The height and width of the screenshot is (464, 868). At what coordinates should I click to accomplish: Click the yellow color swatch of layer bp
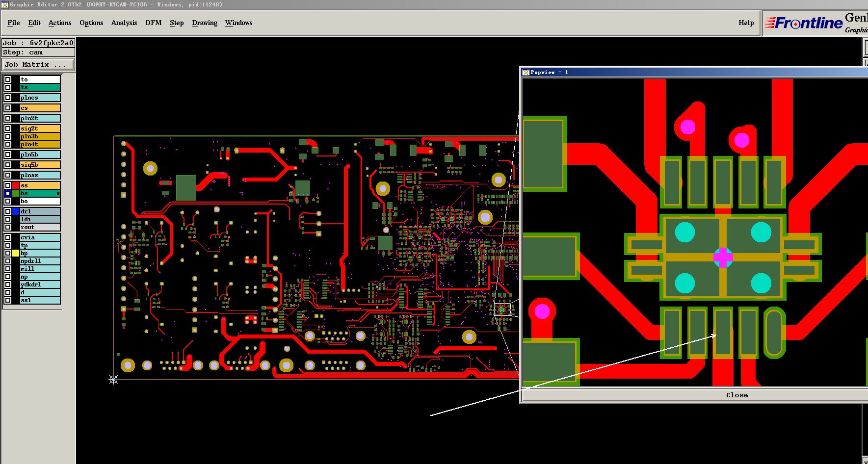pyautogui.click(x=16, y=253)
